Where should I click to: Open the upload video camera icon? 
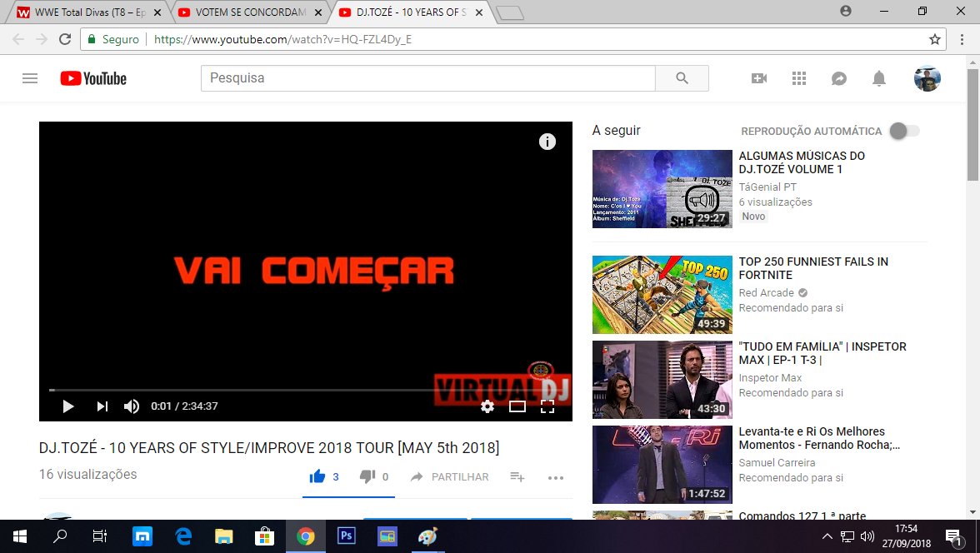coord(758,78)
